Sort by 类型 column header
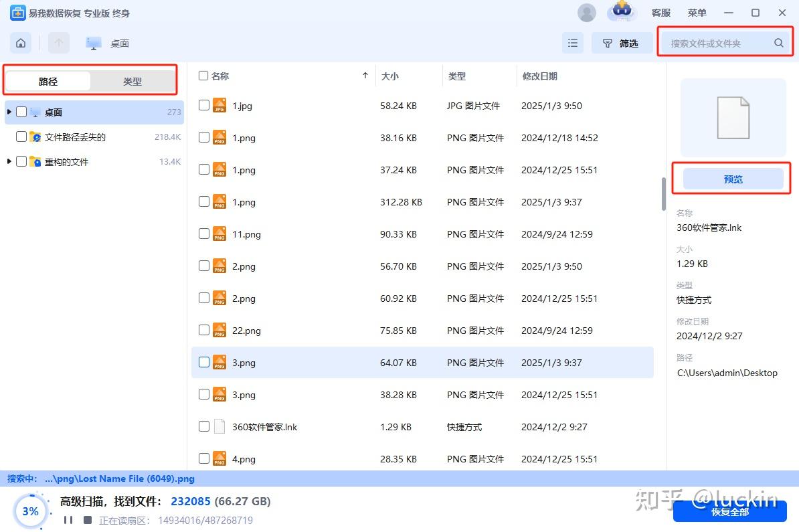The image size is (799, 532). point(457,76)
